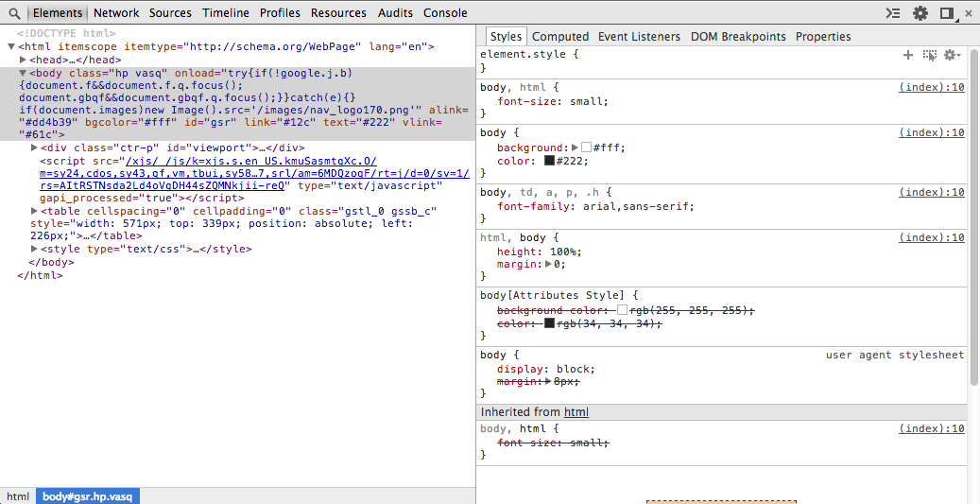980x504 pixels.
Task: Expand margin 0 shorthand triangle
Action: (548, 264)
